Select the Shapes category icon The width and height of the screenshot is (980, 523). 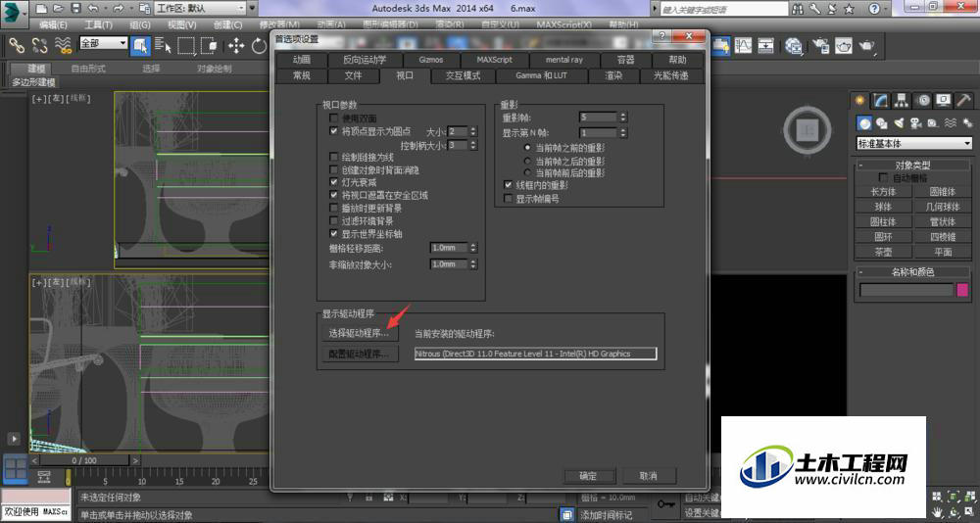[881, 123]
